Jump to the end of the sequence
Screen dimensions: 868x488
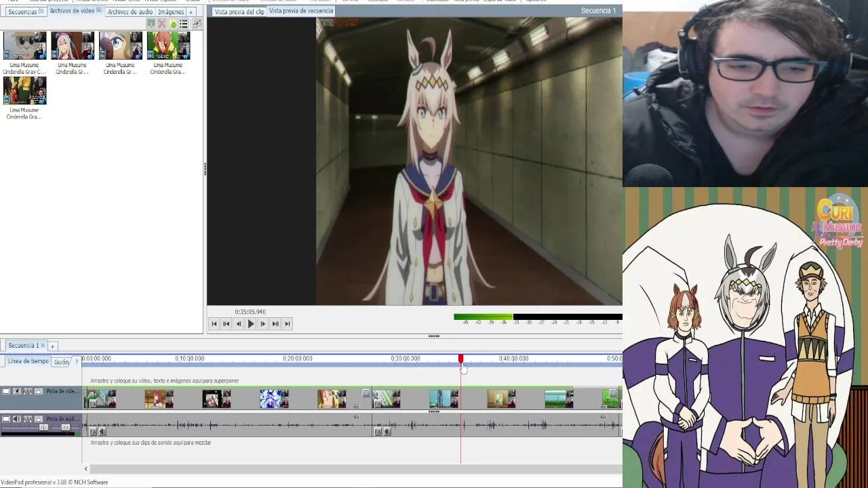(287, 324)
